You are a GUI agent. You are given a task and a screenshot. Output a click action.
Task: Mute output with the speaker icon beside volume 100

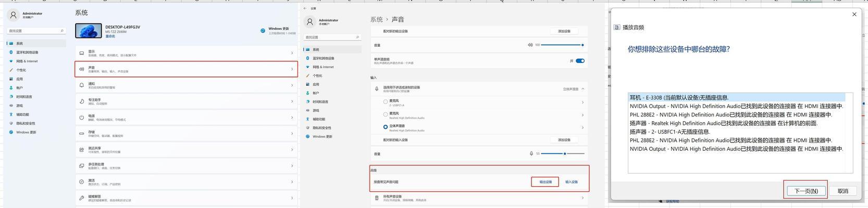click(530, 45)
